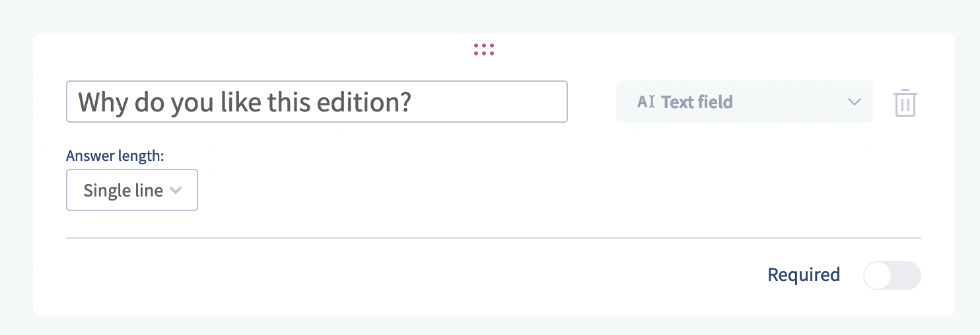Image resolution: width=980 pixels, height=335 pixels.
Task: Click the "Single line" option text
Action: [x=123, y=191]
